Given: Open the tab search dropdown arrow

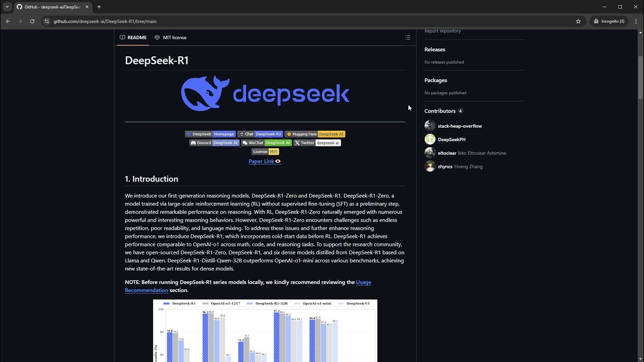Looking at the screenshot, I should (7, 7).
